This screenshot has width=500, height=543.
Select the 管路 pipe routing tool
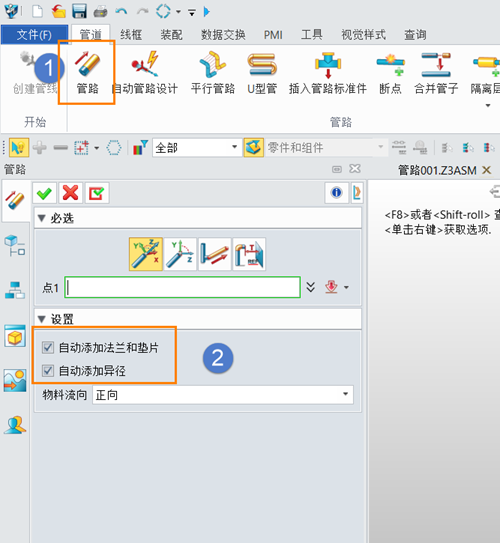(87, 73)
